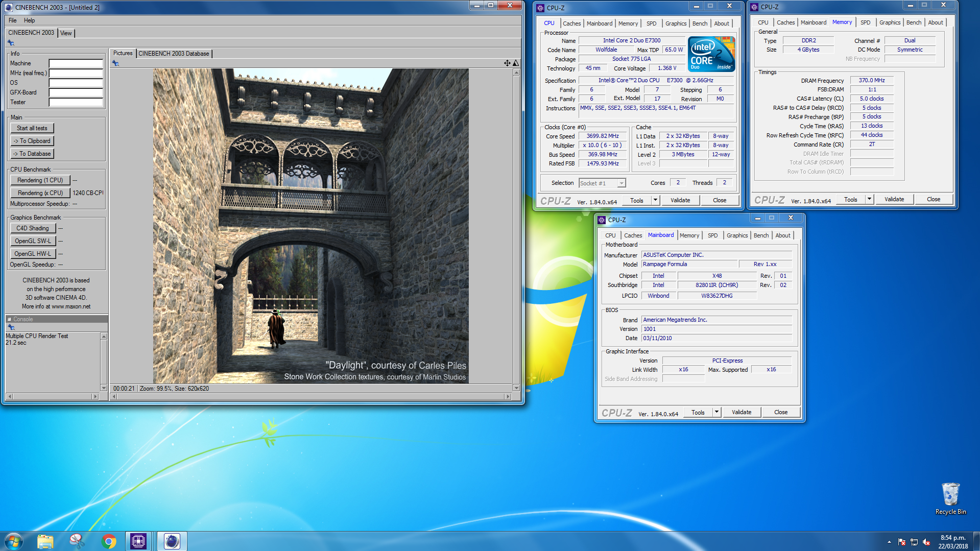Click the move-view crosshair icon above the picture
Image resolution: width=980 pixels, height=551 pixels.
507,63
